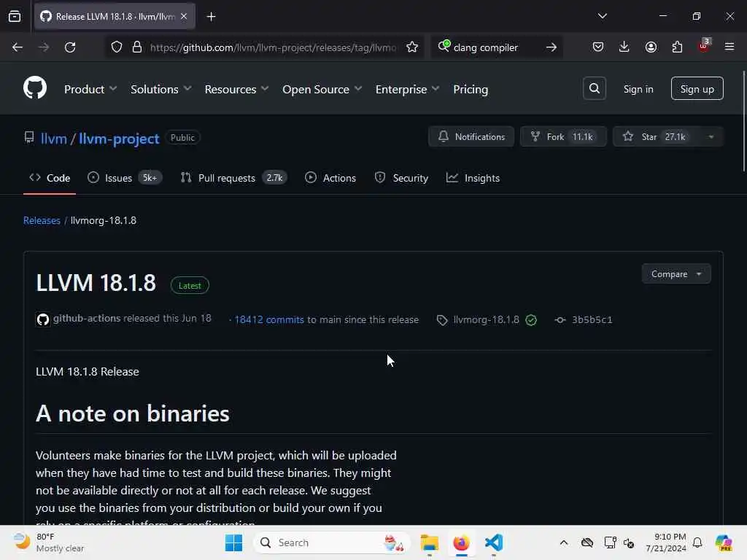Screen dimensions: 747x560
Task: Switch to the Insights tab
Action: pos(473,178)
